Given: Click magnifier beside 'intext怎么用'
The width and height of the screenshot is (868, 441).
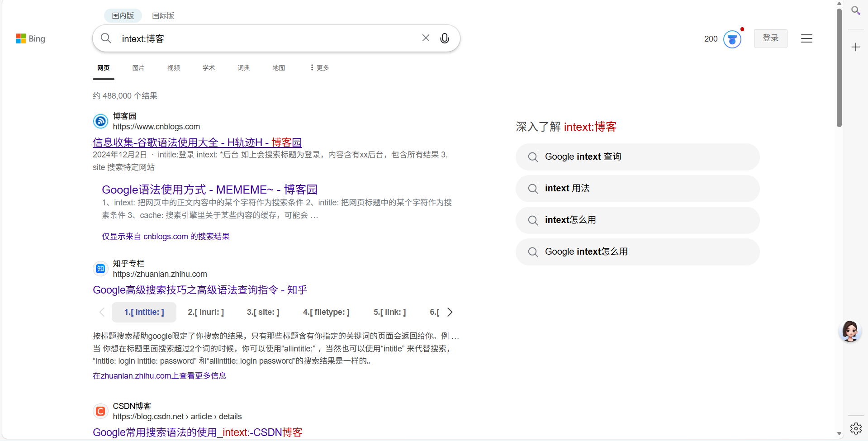Looking at the screenshot, I should point(533,220).
